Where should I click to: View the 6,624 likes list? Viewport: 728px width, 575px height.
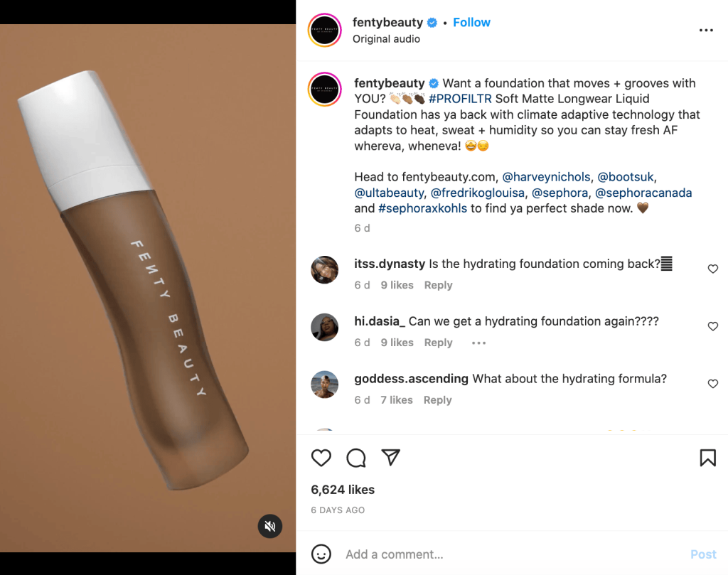[343, 490]
